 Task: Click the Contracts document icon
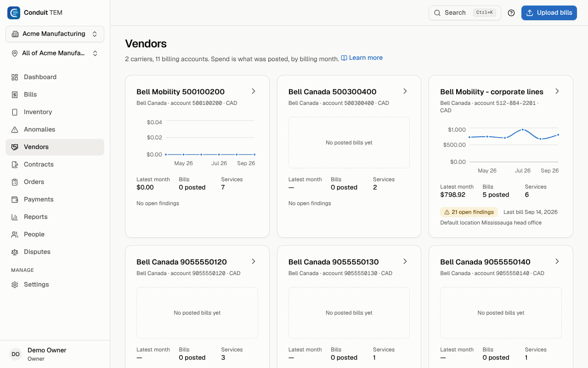(15, 165)
